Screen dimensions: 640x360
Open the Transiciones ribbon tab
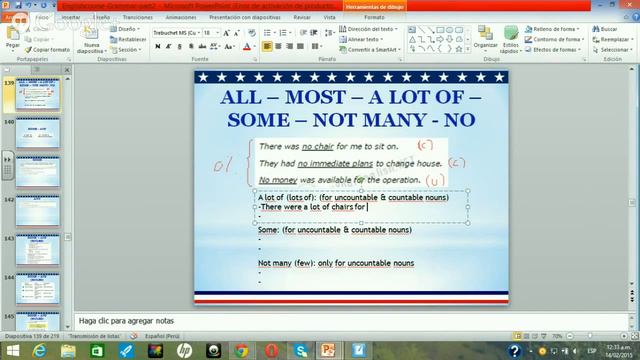138,18
